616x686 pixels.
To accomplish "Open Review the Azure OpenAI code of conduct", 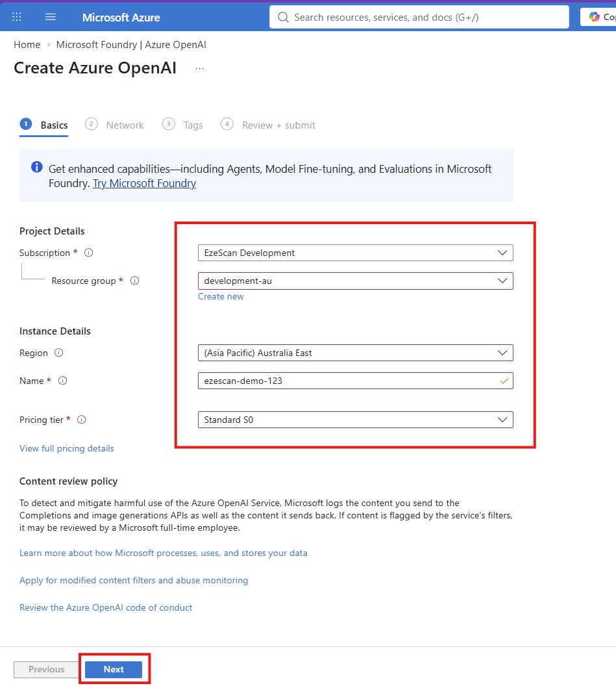I will (106, 607).
